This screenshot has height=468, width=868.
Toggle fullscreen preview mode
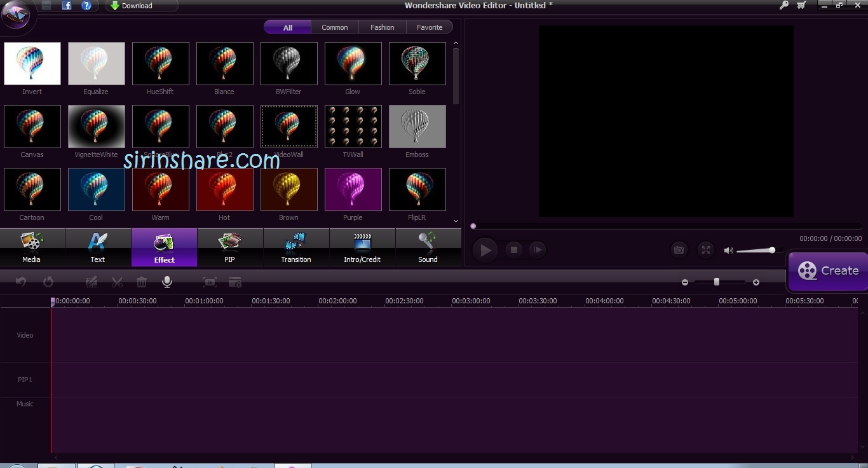tap(705, 249)
